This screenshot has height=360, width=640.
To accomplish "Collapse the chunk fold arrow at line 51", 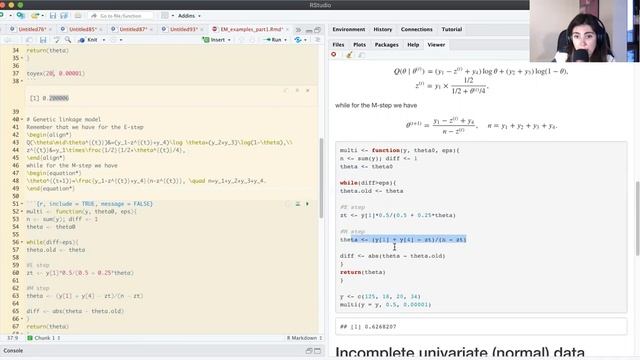I will (x=22, y=204).
